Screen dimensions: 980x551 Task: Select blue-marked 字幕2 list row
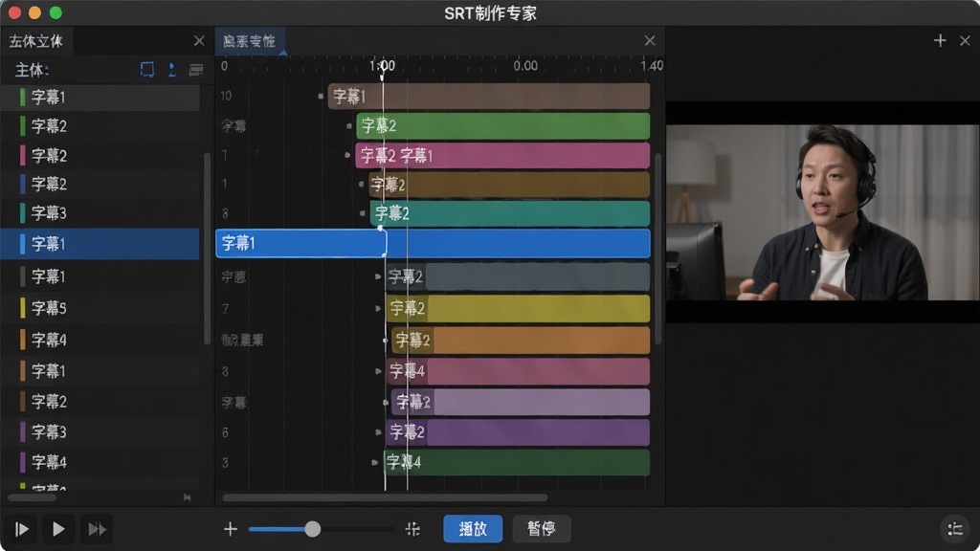100,185
